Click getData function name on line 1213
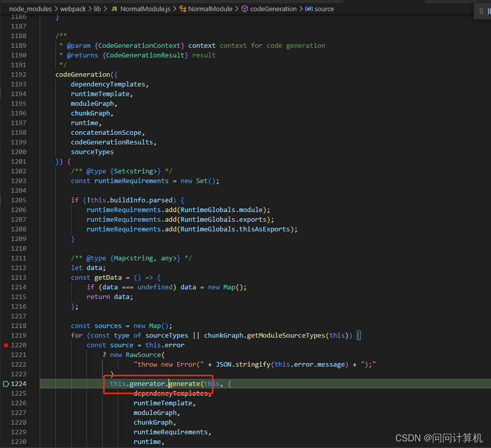 [x=108, y=278]
